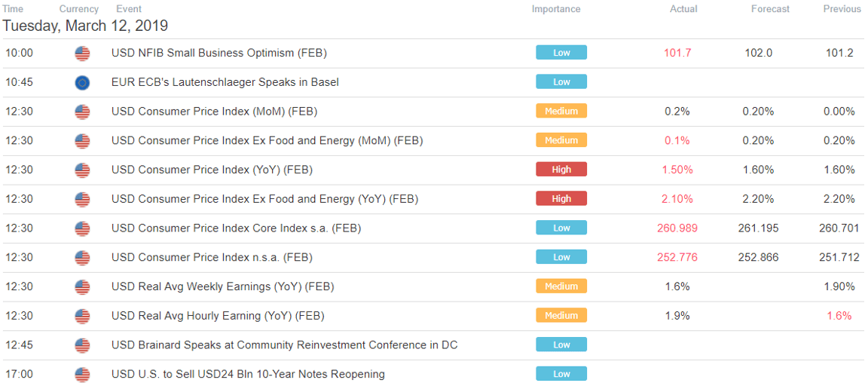
Task: Click the Currency column header
Action: point(79,9)
